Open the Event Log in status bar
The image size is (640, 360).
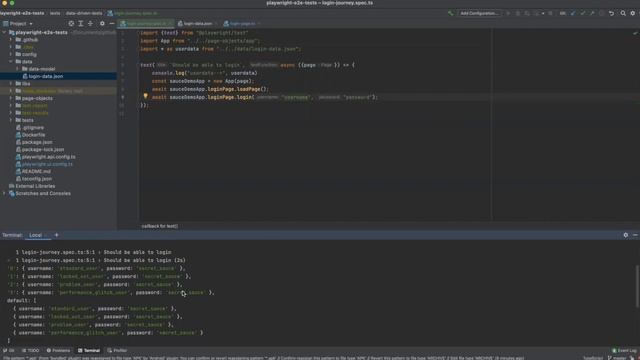(x=624, y=351)
